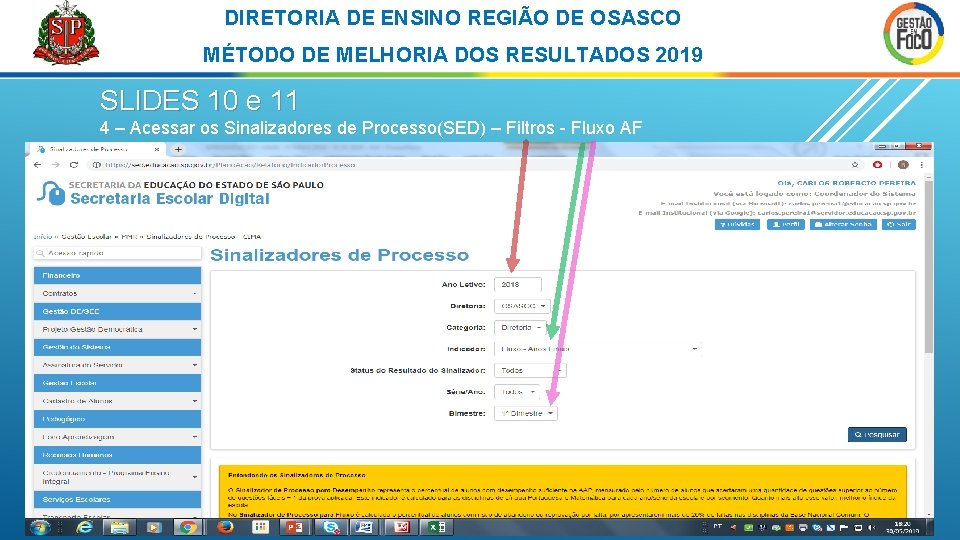Image resolution: width=960 pixels, height=540 pixels.
Task: Go back with the browser back arrow
Action: (x=37, y=165)
